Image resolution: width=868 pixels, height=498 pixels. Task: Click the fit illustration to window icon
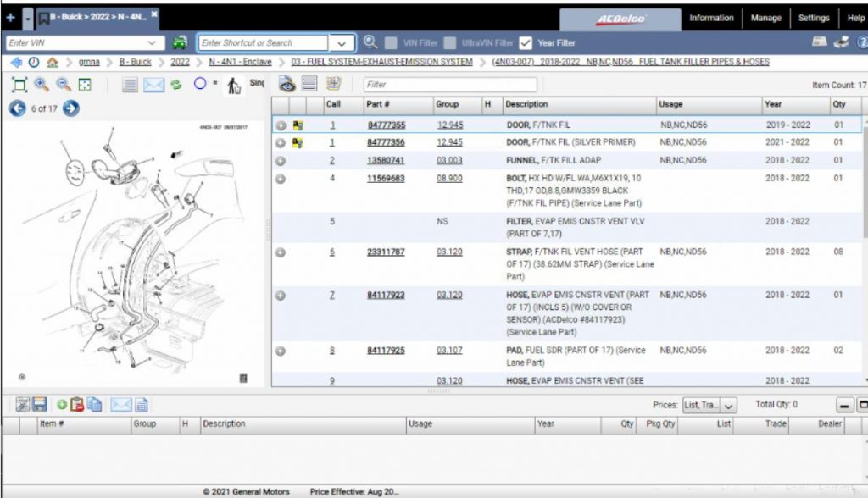click(19, 85)
